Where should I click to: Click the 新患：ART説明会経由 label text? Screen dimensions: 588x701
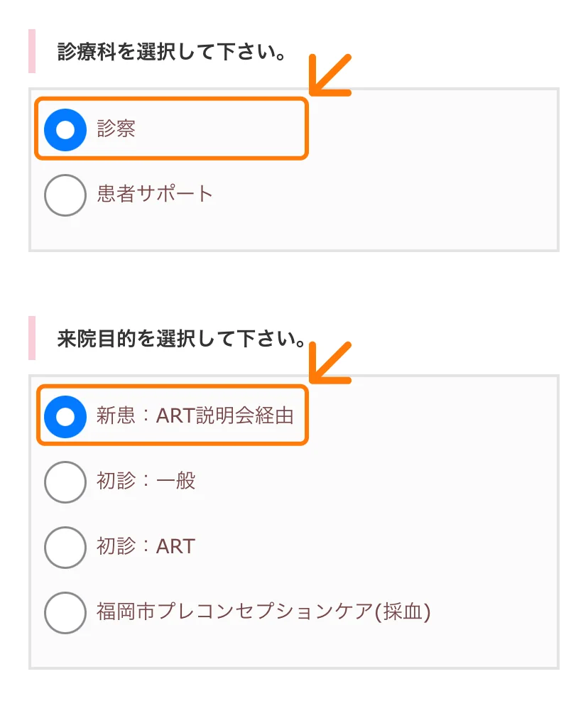pyautogui.click(x=195, y=416)
